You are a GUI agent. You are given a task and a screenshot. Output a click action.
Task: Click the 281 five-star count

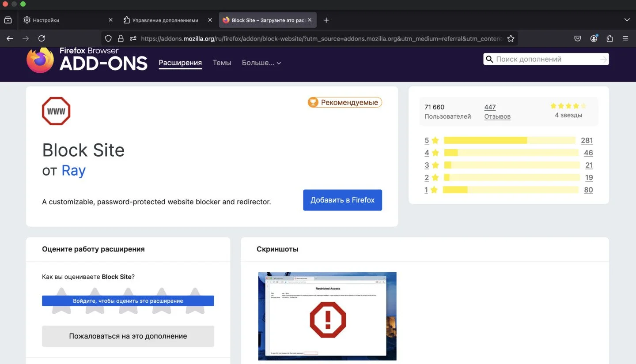587,140
